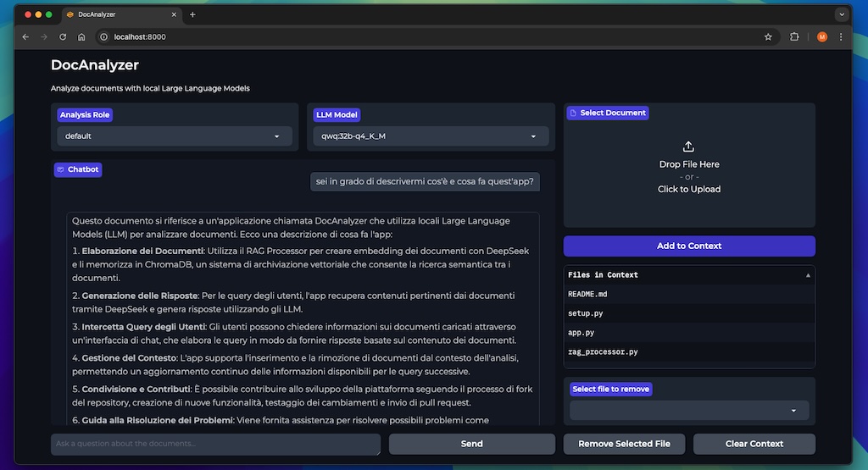
Task: View site info icon beside localhost:8000
Action: [103, 37]
